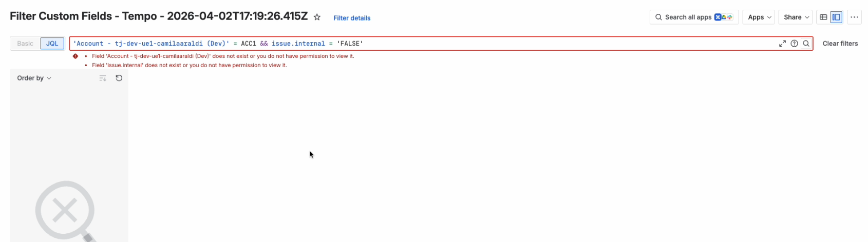Switch to list view layout
This screenshot has height=242, width=868.
click(x=823, y=17)
